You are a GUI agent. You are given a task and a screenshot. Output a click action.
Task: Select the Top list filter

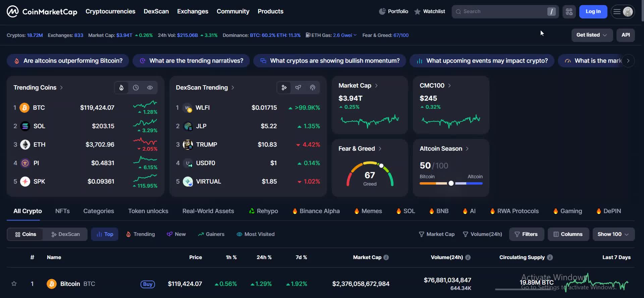coord(105,234)
